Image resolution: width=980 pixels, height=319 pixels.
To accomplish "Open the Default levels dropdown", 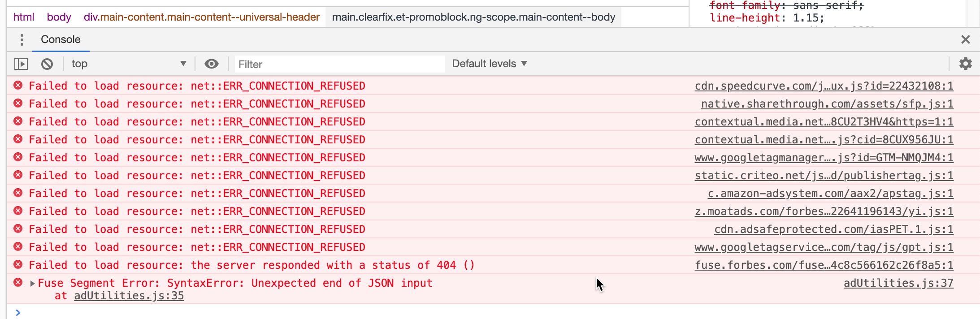I will pos(489,64).
